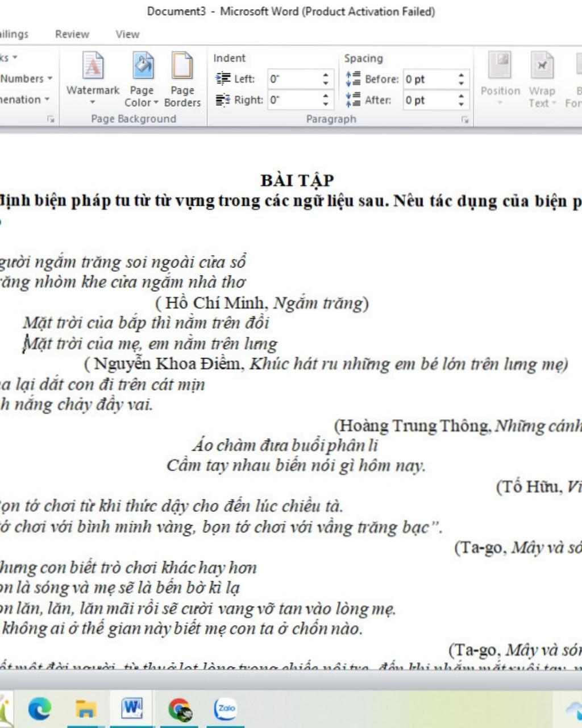Click the Indent Left icon
This screenshot has height=728, width=582.
tap(223, 78)
